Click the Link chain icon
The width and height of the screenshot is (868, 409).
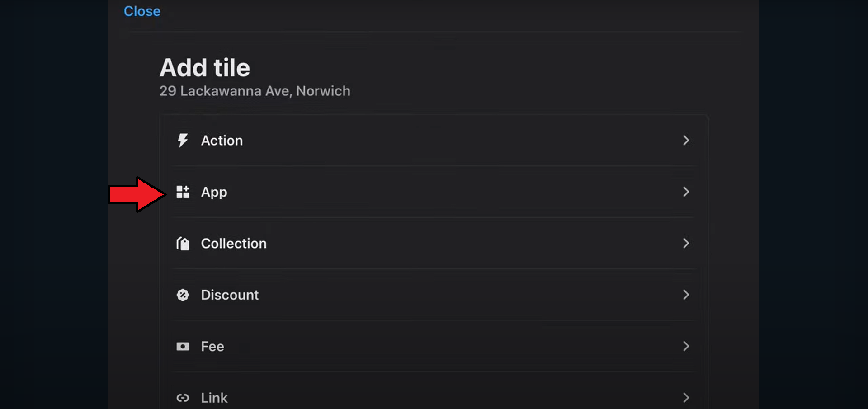tap(183, 398)
